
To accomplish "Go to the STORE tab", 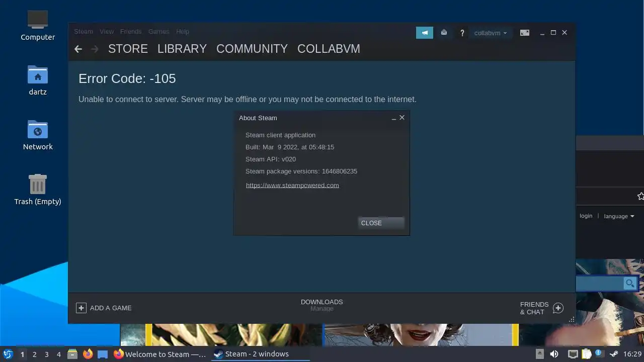I will [128, 49].
